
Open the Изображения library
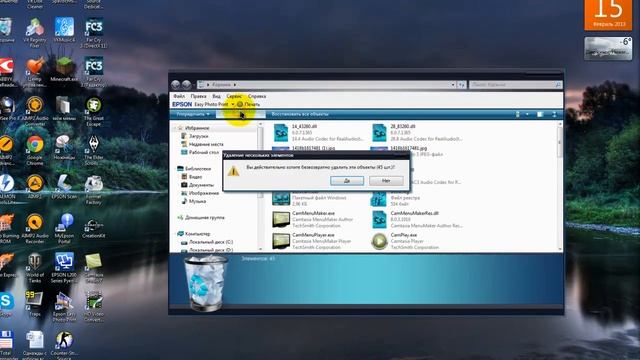click(204, 193)
